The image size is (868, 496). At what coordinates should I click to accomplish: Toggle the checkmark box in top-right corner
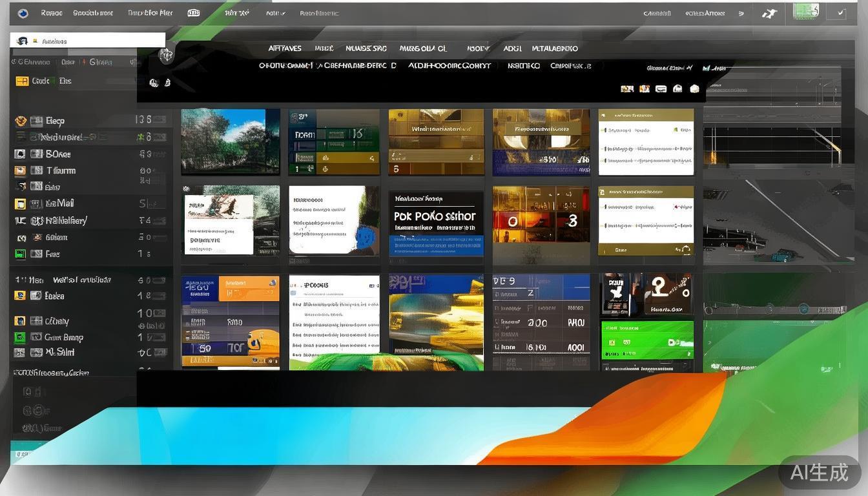tap(840, 12)
